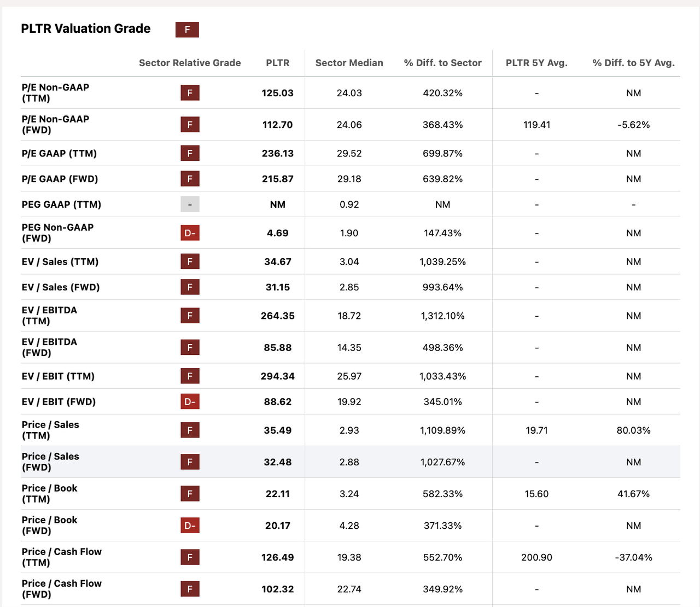Open the EV / EBIT (FWD) metric
The height and width of the screenshot is (607, 700).
coord(59,402)
